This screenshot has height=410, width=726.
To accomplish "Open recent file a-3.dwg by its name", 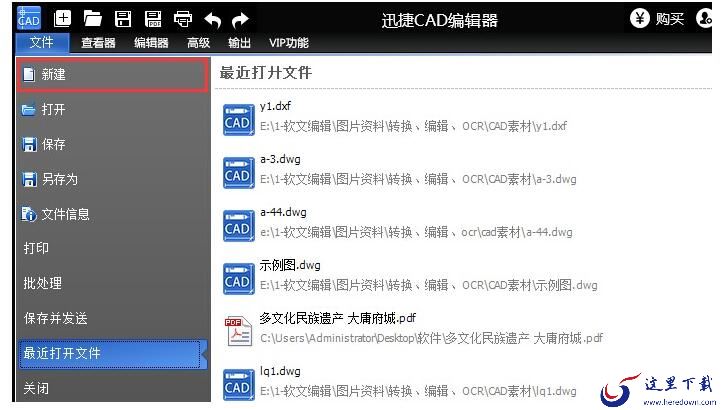I will 280,160.
